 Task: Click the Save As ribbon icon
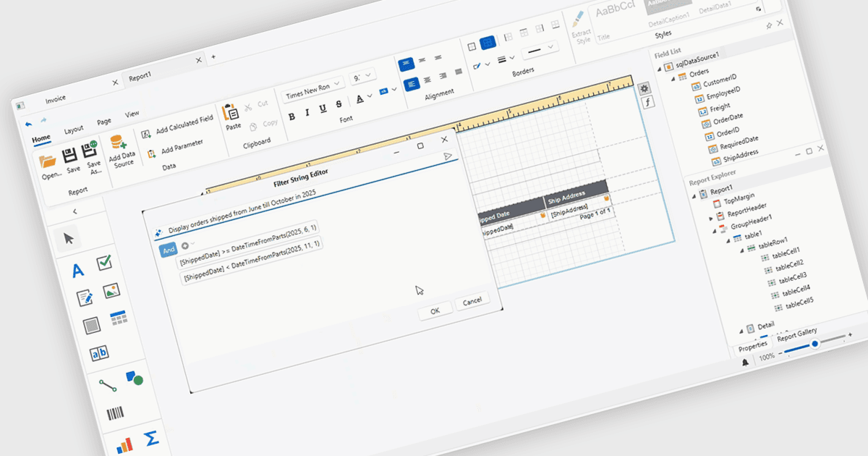(91, 148)
